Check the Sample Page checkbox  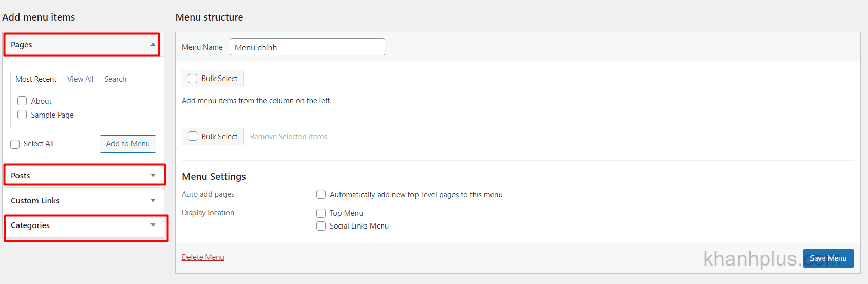tap(22, 115)
